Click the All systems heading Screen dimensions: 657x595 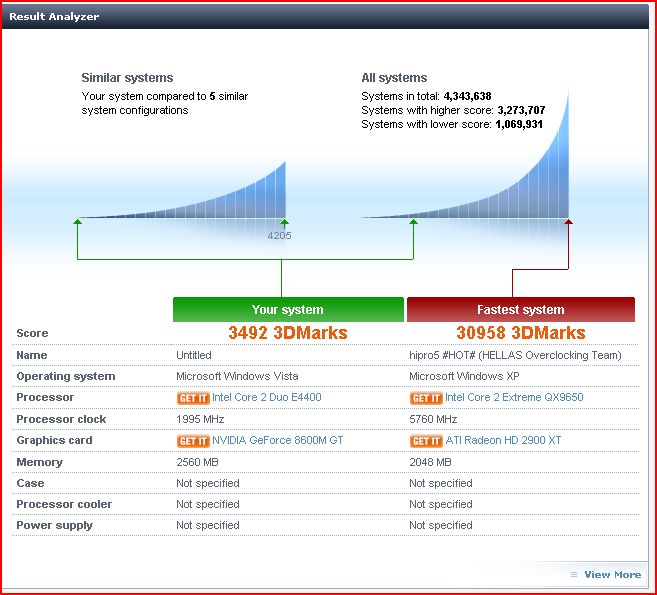pyautogui.click(x=394, y=78)
